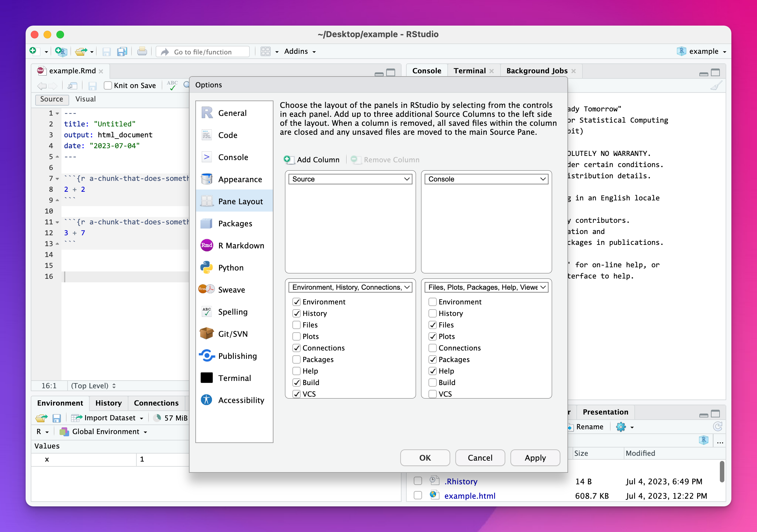Uncheck Build in the left pane list

coord(297,383)
